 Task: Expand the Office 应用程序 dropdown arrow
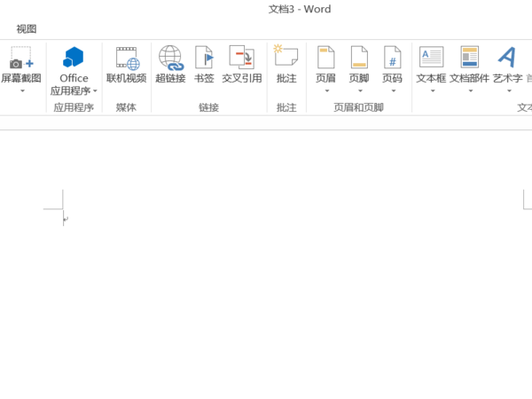[95, 91]
